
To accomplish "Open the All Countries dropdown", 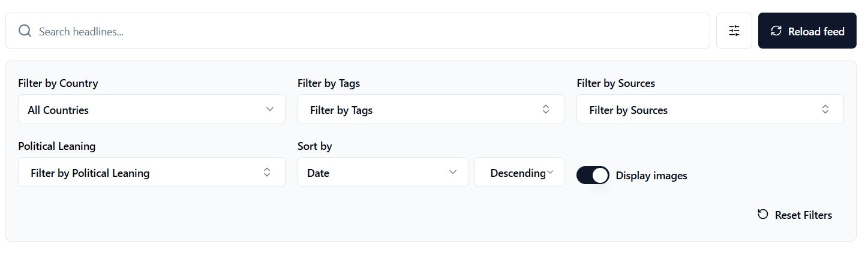I will [x=151, y=110].
